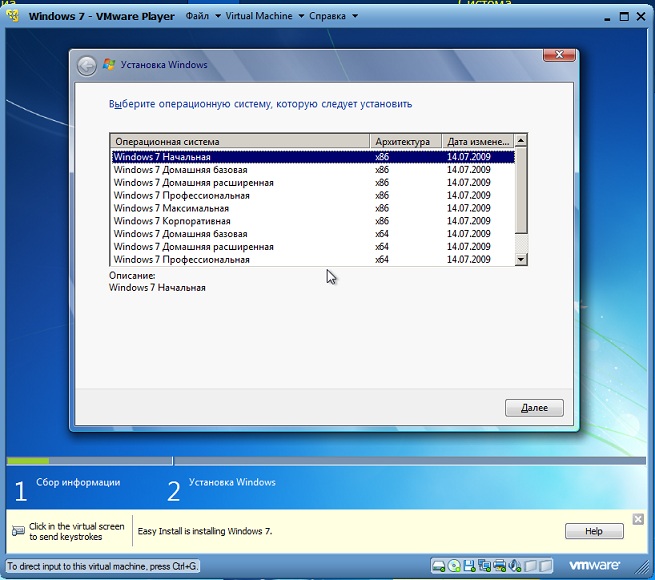Click the VMware Player logo icon in title bar
This screenshot has height=580, width=655.
13,16
